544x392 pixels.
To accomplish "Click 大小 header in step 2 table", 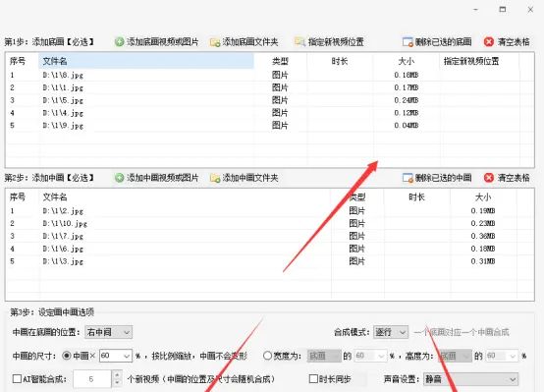I will [x=483, y=197].
